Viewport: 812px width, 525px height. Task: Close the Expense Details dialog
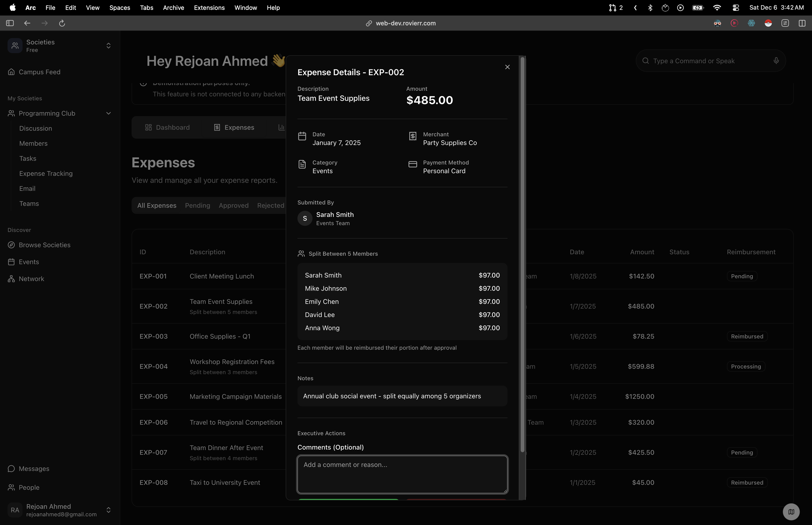[x=507, y=67]
